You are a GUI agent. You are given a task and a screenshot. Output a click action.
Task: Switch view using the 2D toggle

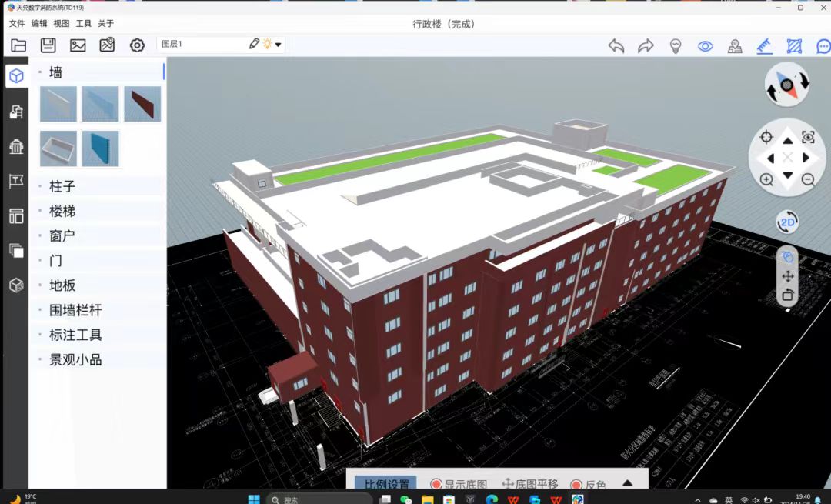(x=787, y=223)
